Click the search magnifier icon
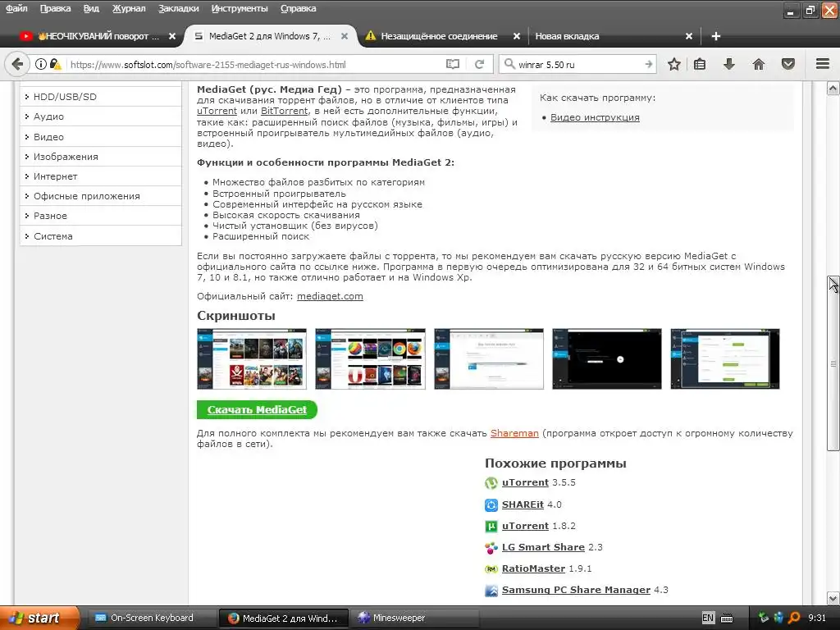This screenshot has width=840, height=630. click(509, 64)
